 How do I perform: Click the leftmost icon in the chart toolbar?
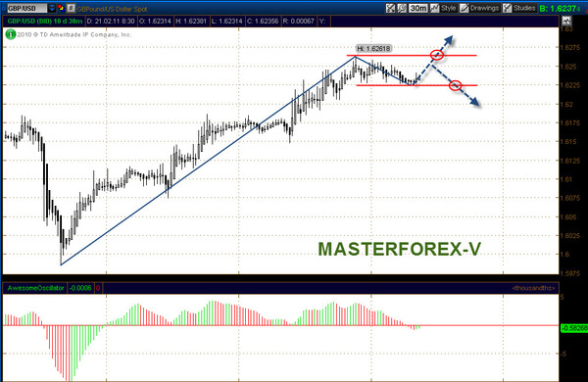click(x=390, y=8)
